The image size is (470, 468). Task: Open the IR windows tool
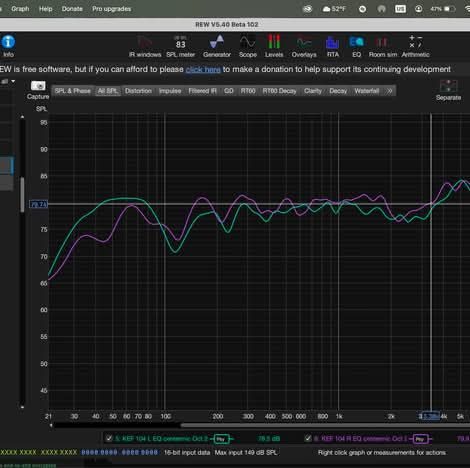(145, 47)
